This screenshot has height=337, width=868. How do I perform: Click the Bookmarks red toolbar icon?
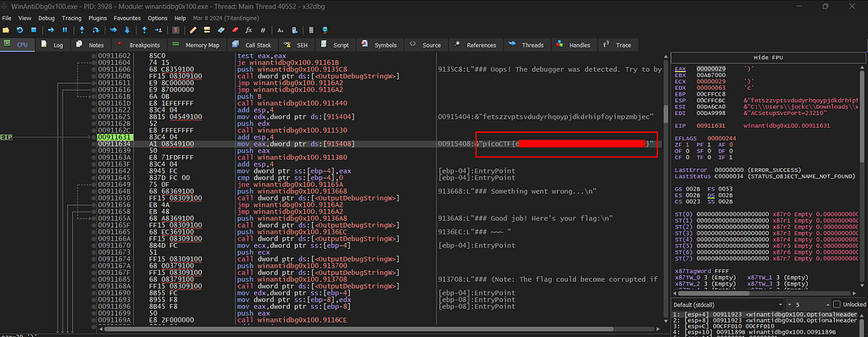pyautogui.click(x=235, y=30)
